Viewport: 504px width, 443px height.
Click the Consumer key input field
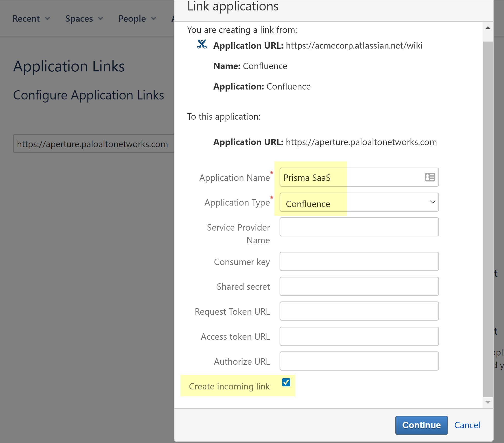click(359, 261)
